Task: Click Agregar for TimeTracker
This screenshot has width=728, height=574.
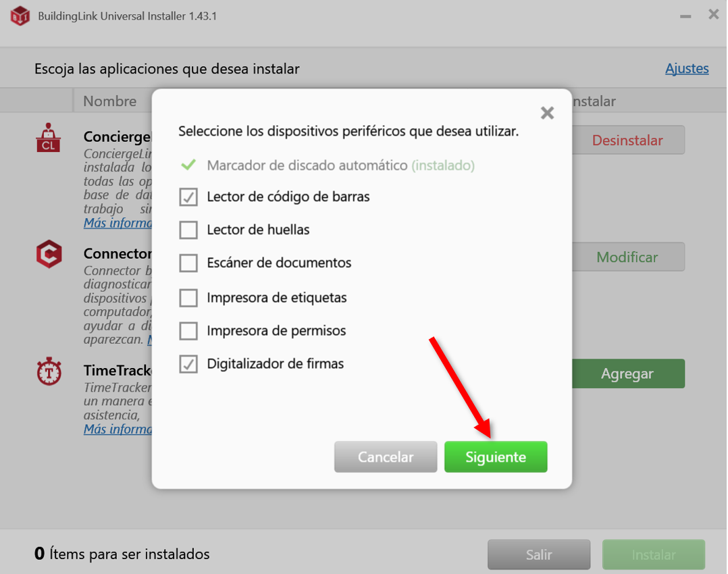Action: click(628, 373)
